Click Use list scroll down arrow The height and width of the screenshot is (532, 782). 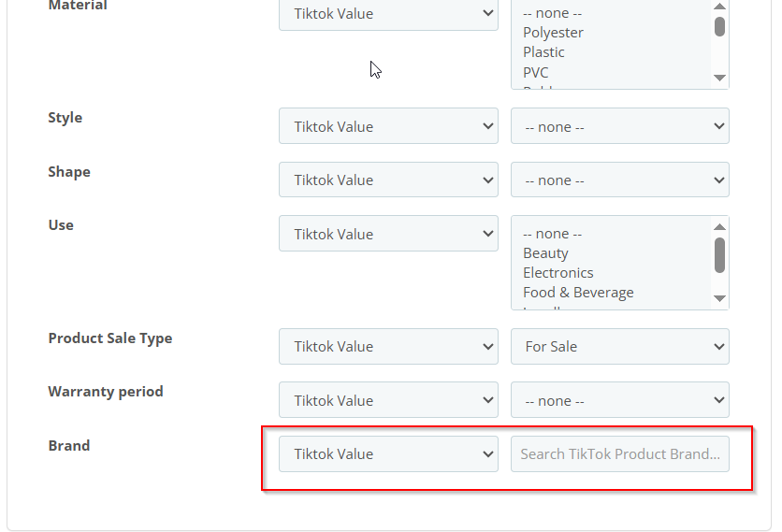tap(719, 298)
